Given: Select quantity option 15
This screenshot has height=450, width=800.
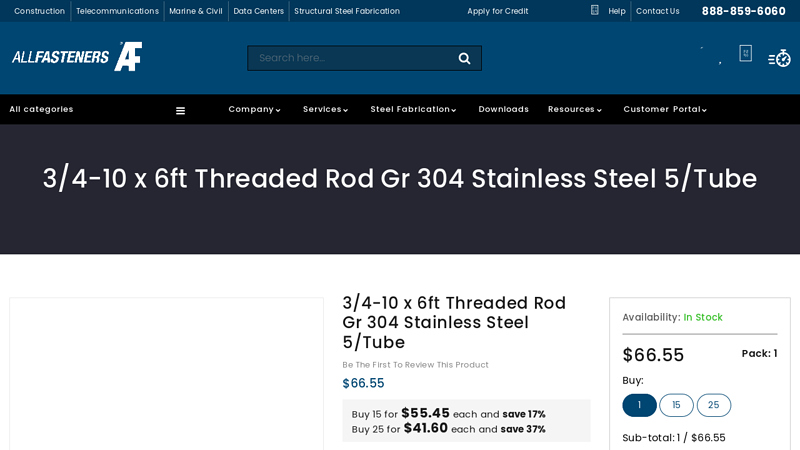Looking at the screenshot, I should pos(676,405).
